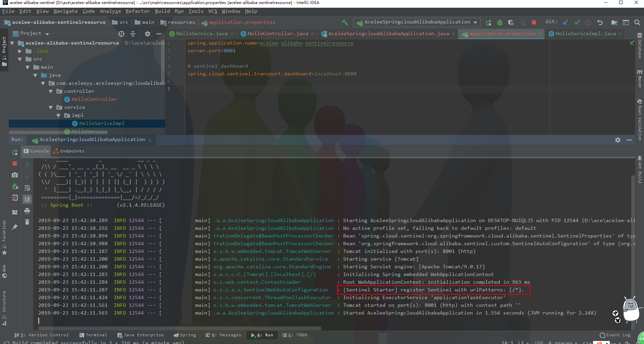Pin the Run tab
The image size is (644, 344).
15,227
